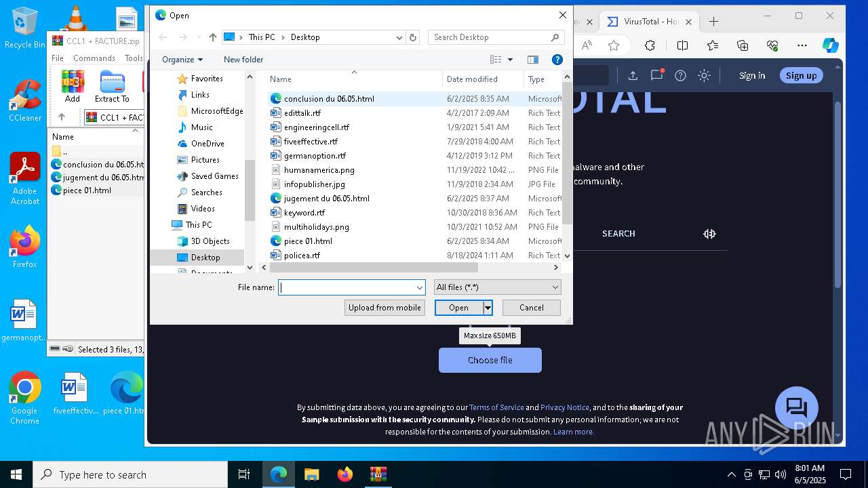868x488 pixels.
Task: Click Cancel in the Open dialog
Action: tap(532, 308)
